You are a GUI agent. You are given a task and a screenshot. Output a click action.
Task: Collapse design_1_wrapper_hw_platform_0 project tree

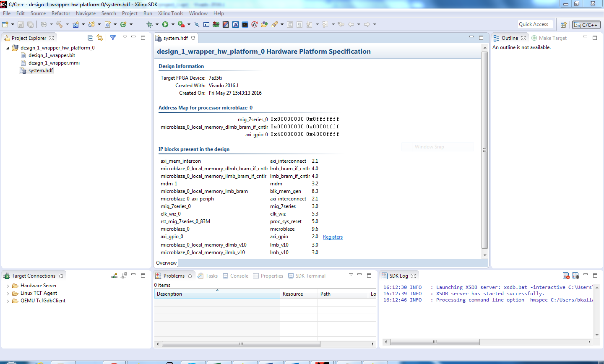[x=8, y=48]
